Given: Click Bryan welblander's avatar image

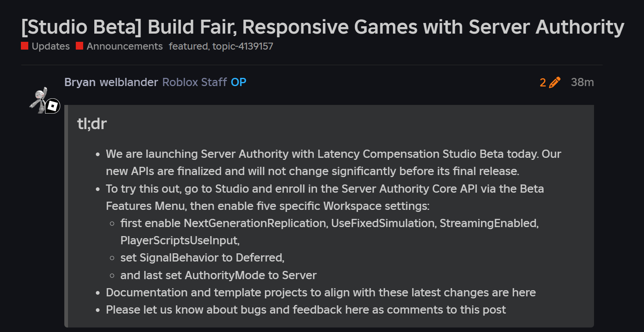Looking at the screenshot, I should pos(40,100).
